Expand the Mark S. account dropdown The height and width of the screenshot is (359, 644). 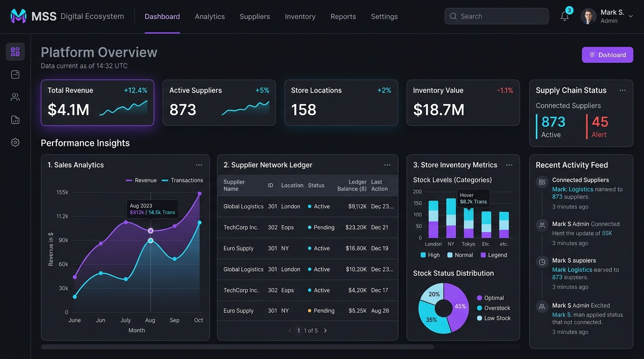[630, 16]
